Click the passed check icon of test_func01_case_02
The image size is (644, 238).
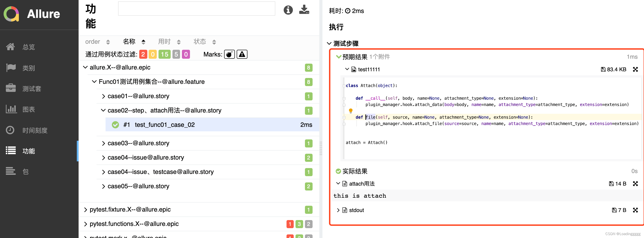point(115,124)
